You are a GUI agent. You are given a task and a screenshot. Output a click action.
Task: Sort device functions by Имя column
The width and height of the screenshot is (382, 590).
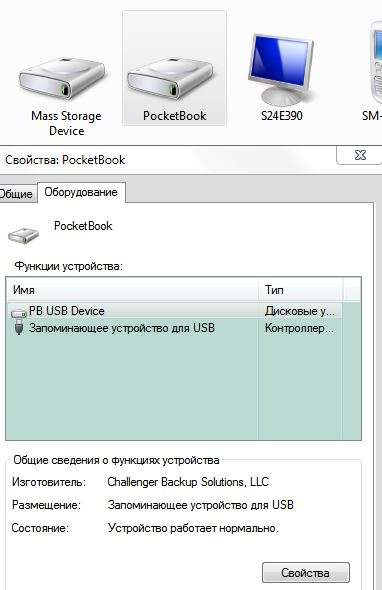pos(132,290)
